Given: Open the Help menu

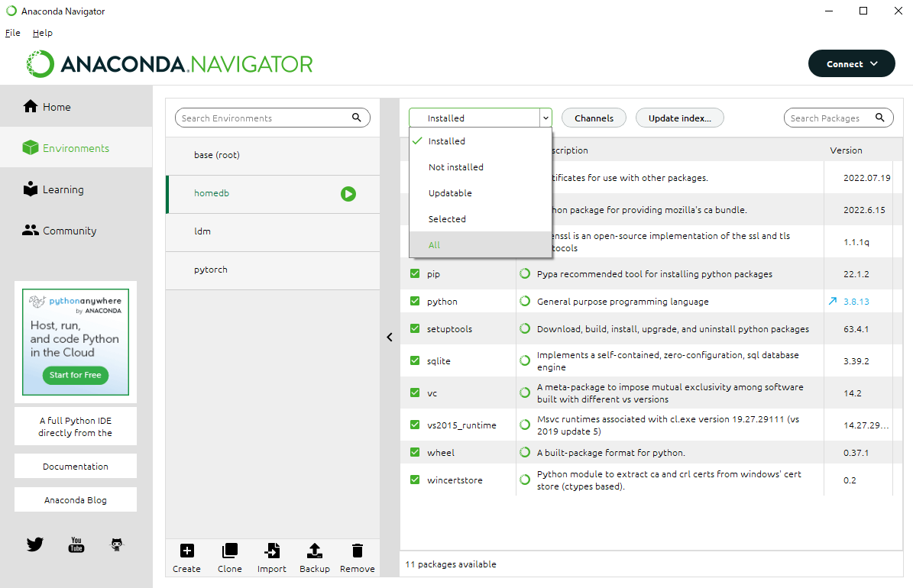Looking at the screenshot, I should coord(43,33).
